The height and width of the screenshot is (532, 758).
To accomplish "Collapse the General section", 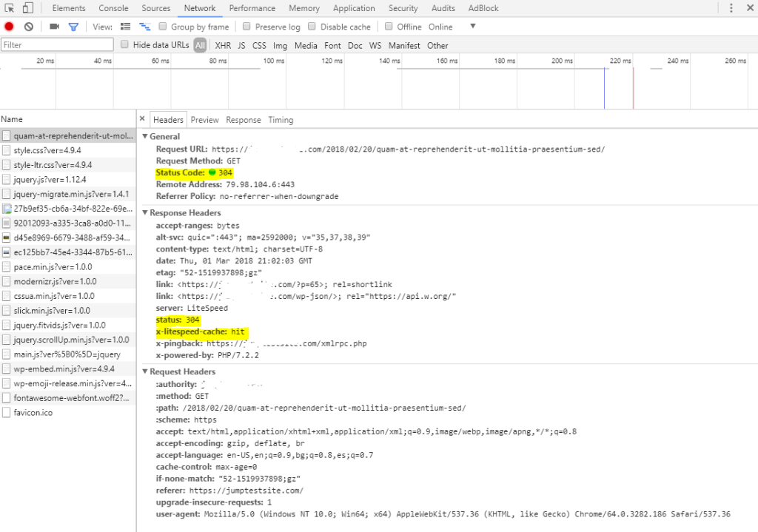I will click(x=145, y=137).
